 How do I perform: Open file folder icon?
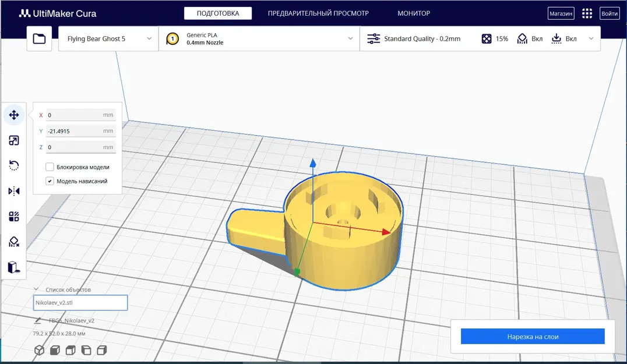[x=39, y=39]
